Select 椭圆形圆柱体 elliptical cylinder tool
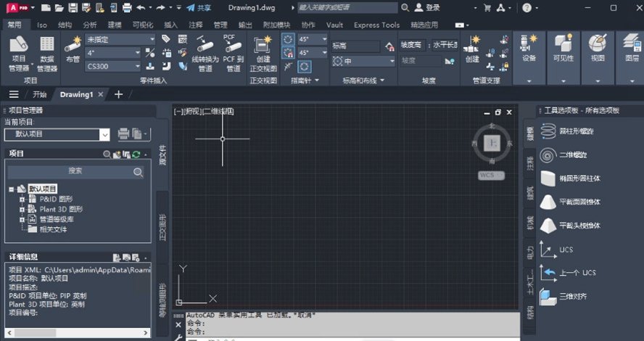 click(570, 178)
